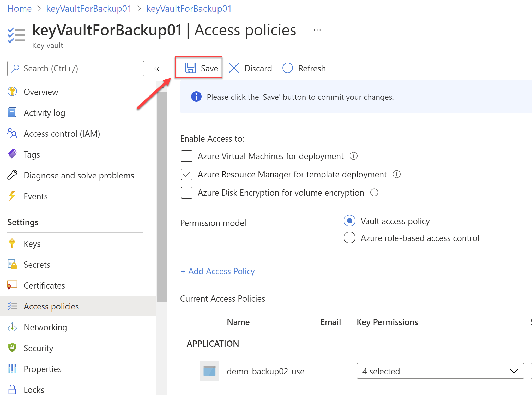Select Secrets in the settings menu
Image resolution: width=532 pixels, height=395 pixels.
point(37,265)
